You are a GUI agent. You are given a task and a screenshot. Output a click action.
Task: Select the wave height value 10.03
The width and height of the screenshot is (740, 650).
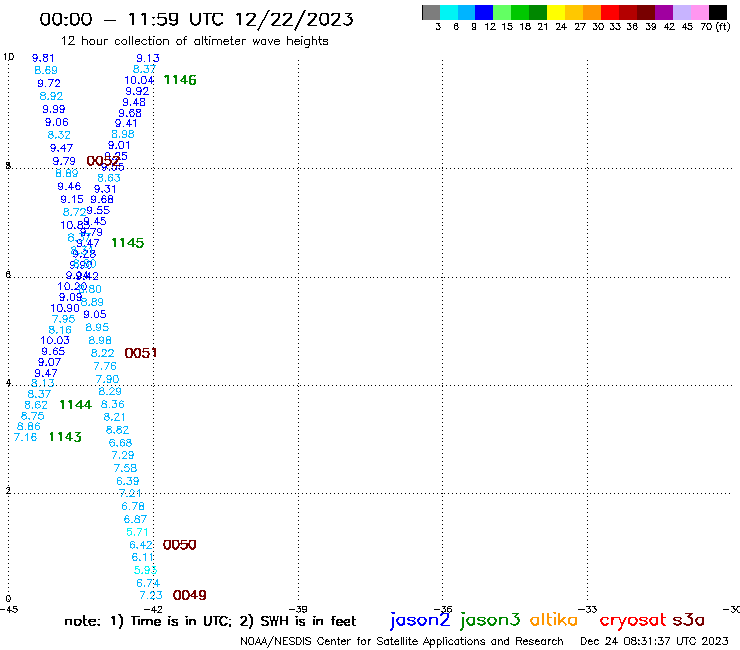click(x=55, y=340)
